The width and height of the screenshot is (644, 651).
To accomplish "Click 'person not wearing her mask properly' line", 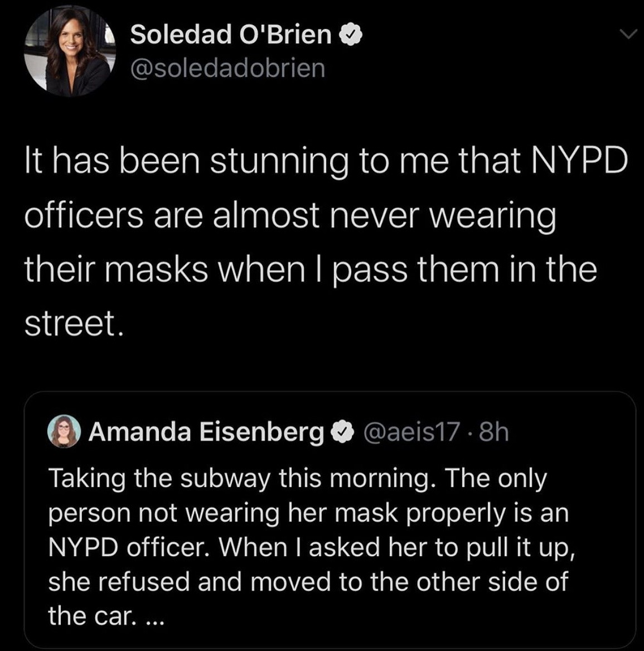I will (x=308, y=513).
